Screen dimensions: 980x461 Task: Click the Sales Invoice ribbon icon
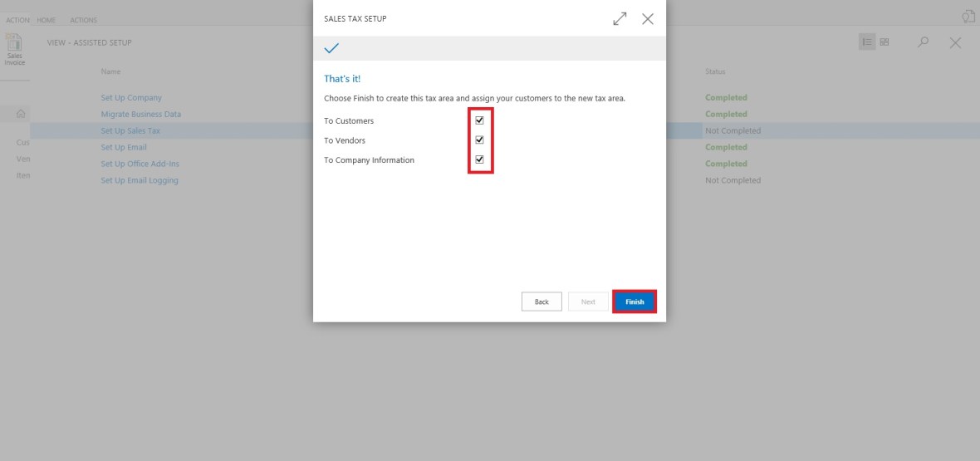(14, 50)
